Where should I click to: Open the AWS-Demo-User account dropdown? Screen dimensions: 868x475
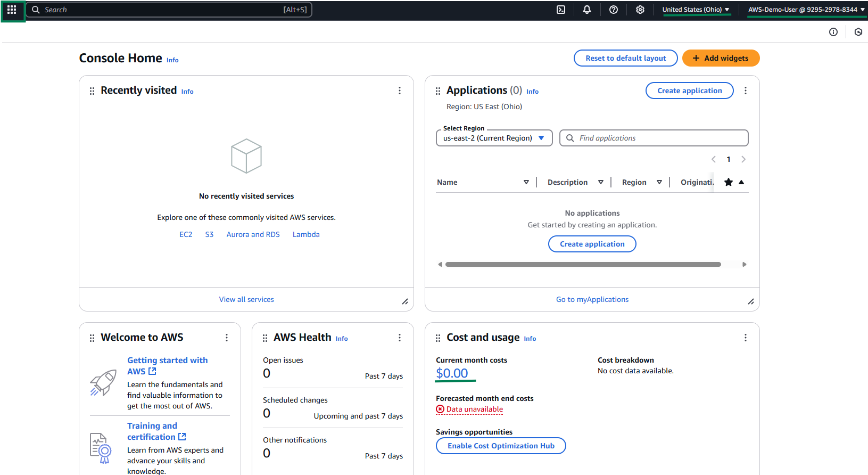pos(806,10)
